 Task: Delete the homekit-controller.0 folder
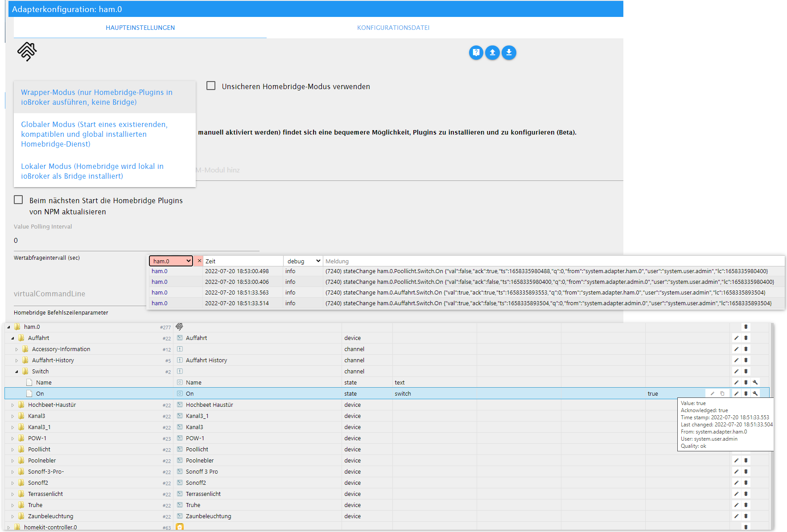pos(746,527)
